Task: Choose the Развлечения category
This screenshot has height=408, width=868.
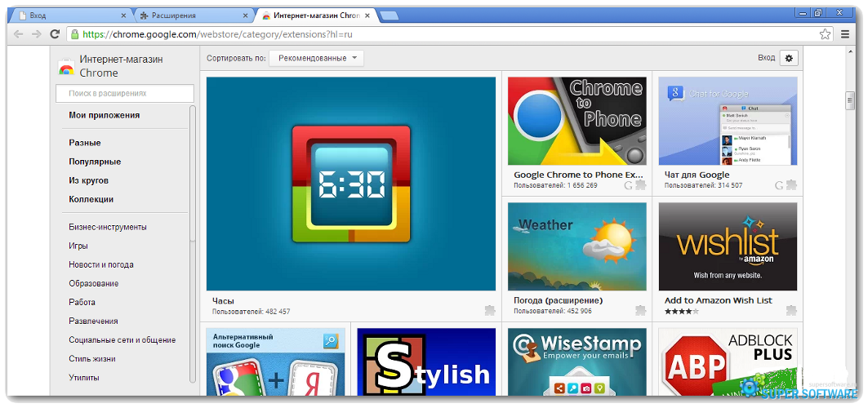Action: (93, 321)
